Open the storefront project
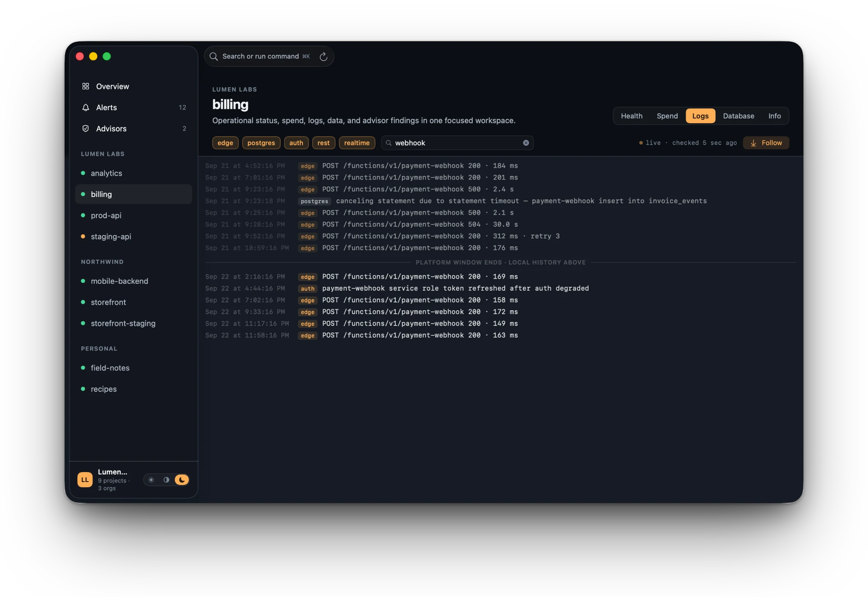Image resolution: width=868 pixels, height=597 pixels. coord(134,302)
